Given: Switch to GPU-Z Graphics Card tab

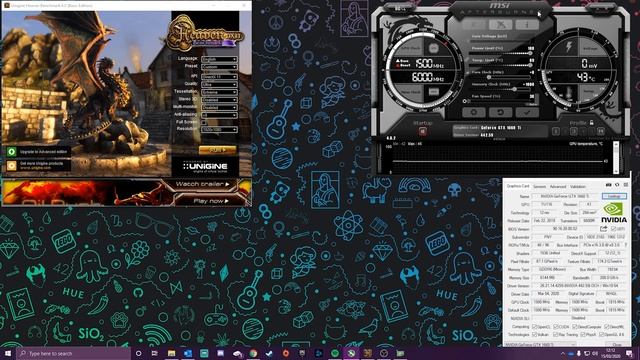Looking at the screenshot, I should 518,186.
